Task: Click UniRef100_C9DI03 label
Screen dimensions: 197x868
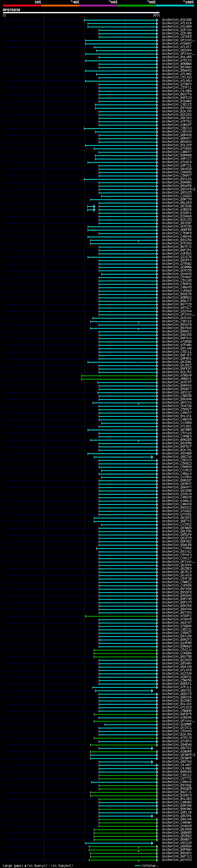Action: (x=176, y=460)
